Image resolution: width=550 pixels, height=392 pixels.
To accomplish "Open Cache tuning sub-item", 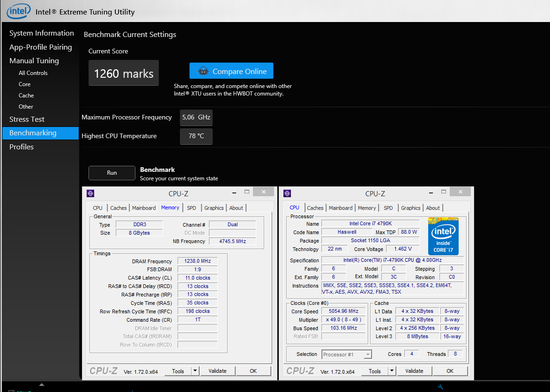I will click(x=26, y=96).
